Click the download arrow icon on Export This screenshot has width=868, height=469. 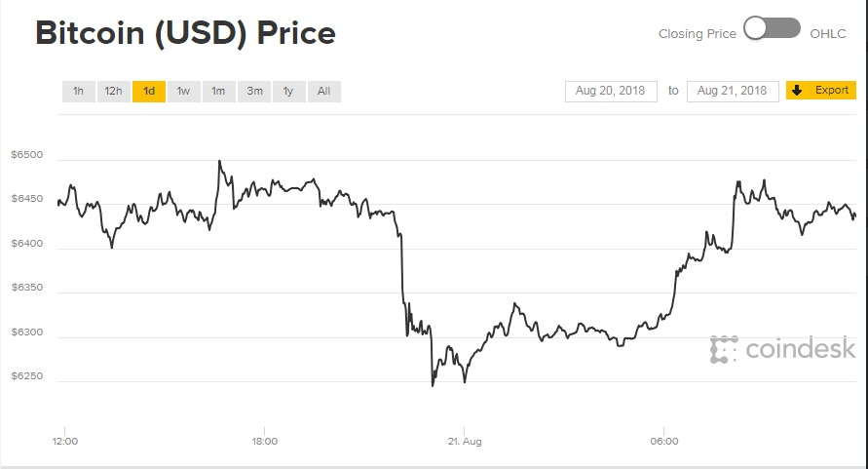pos(797,91)
